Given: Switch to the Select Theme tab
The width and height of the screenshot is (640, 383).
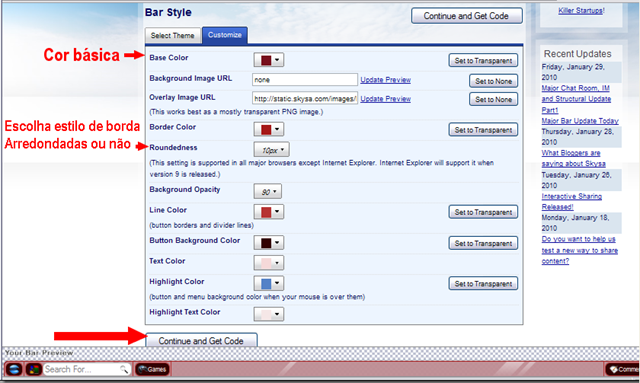Looking at the screenshot, I should click(173, 36).
